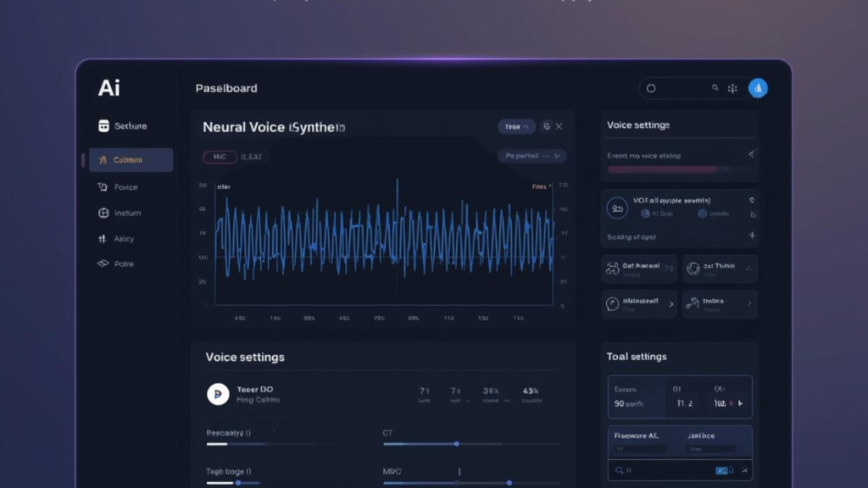Toggle the small switch on the Get Aiereal card
This screenshot has width=868, height=488.
pyautogui.click(x=667, y=269)
